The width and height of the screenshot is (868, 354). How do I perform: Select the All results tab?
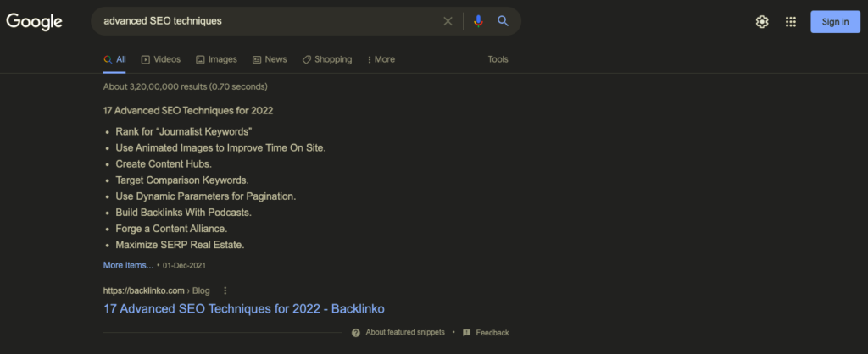(114, 59)
